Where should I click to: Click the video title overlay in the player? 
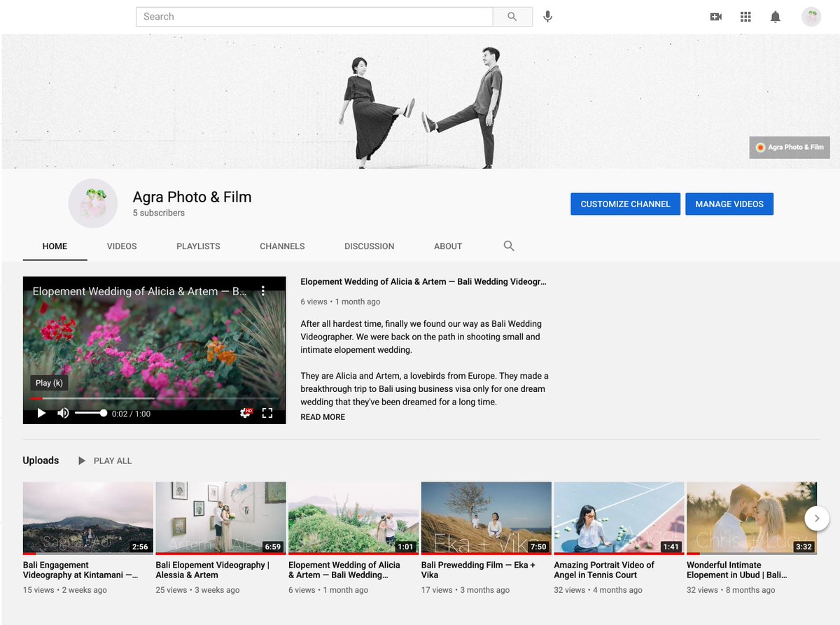pyautogui.click(x=139, y=291)
